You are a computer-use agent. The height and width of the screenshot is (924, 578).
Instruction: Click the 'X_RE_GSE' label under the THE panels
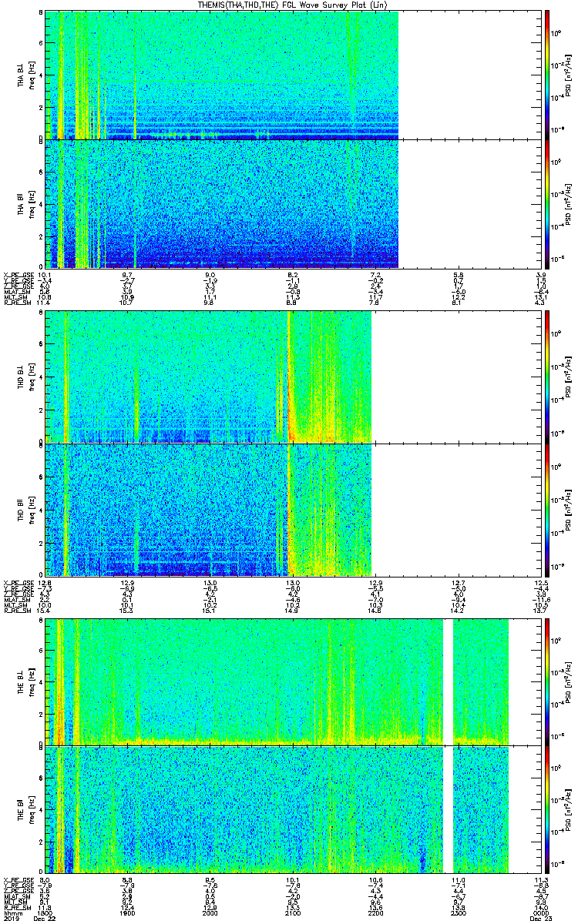coord(17,880)
